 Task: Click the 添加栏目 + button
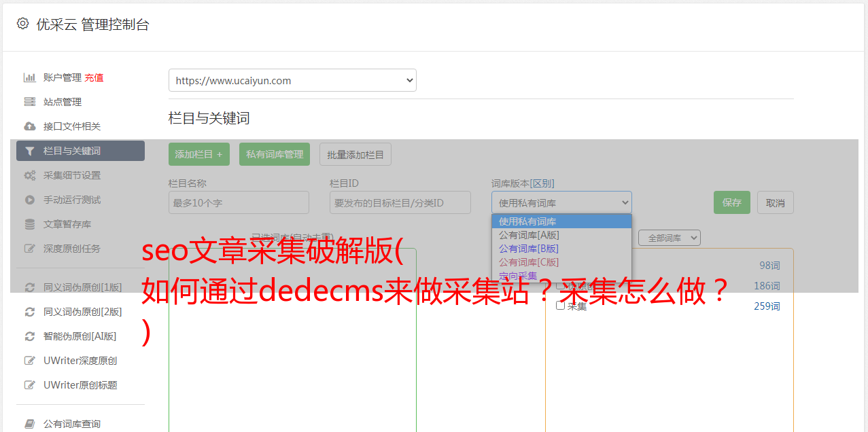(199, 154)
